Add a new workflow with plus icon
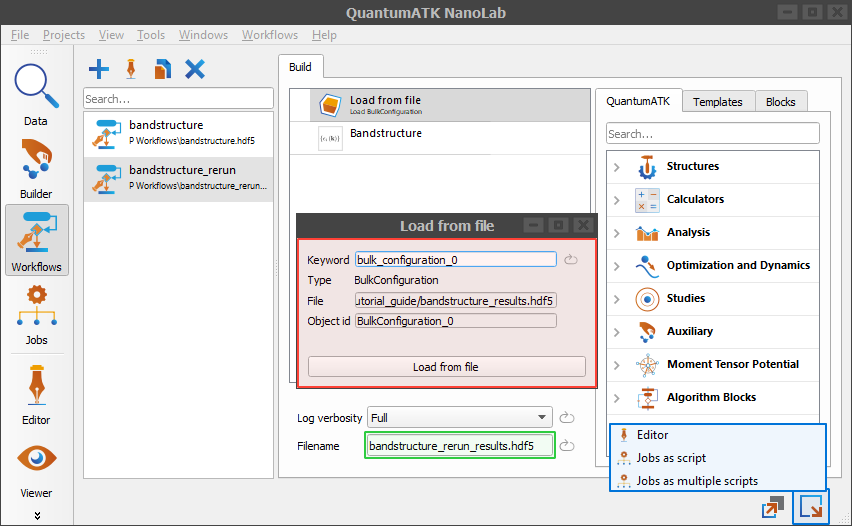The width and height of the screenshot is (852, 526). click(99, 69)
